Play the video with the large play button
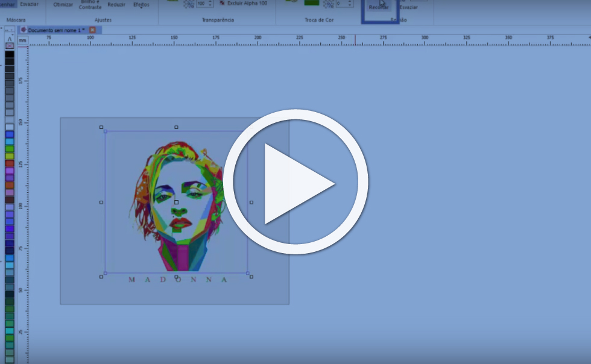Image resolution: width=591 pixels, height=364 pixels. tap(295, 182)
